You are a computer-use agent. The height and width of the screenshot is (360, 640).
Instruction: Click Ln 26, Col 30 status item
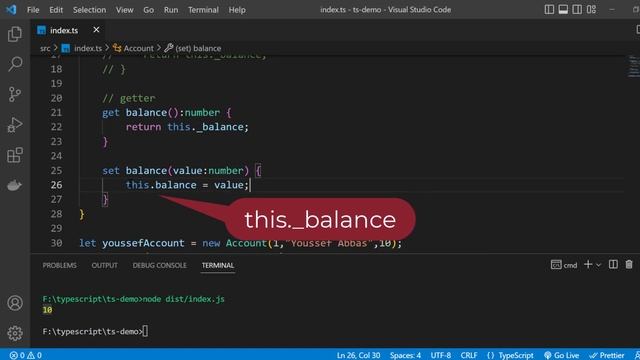(358, 355)
